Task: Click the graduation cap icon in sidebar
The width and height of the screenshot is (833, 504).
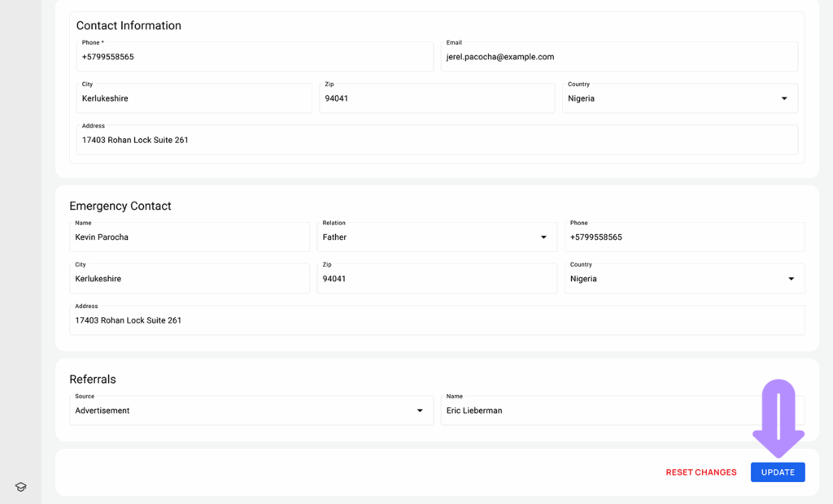Action: click(x=20, y=487)
